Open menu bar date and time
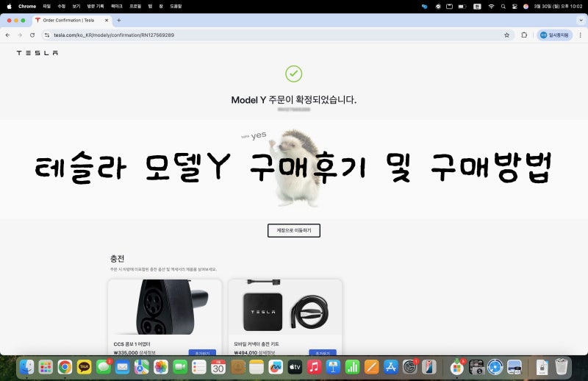The height and width of the screenshot is (381, 588). coord(558,7)
